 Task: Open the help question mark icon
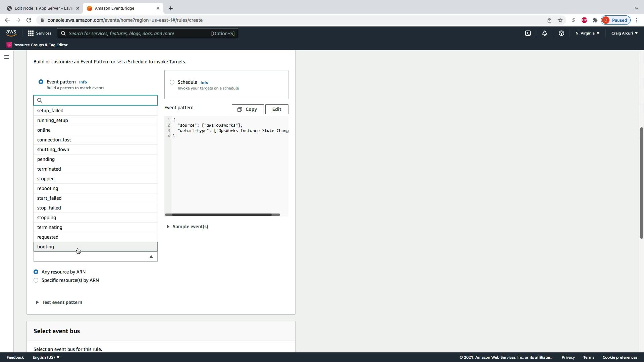click(561, 33)
